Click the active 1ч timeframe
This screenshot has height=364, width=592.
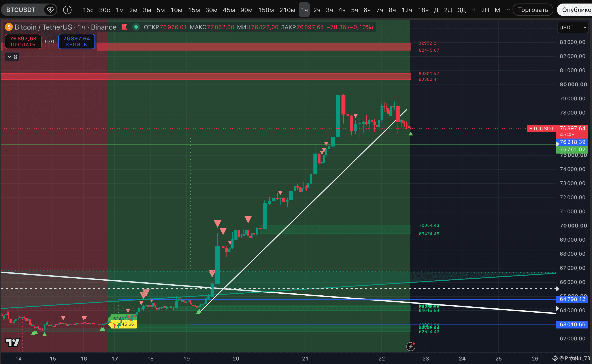304,10
